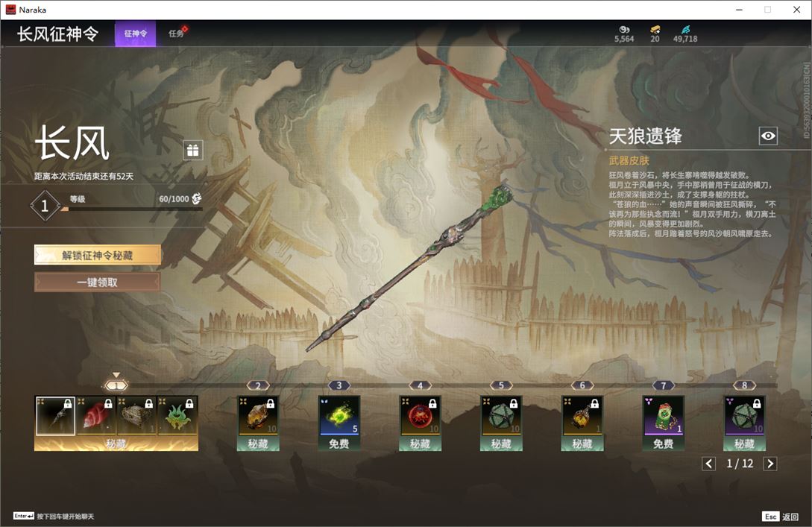The width and height of the screenshot is (812, 527).
Task: Select the level 2 amber reward item
Action: pyautogui.click(x=258, y=416)
